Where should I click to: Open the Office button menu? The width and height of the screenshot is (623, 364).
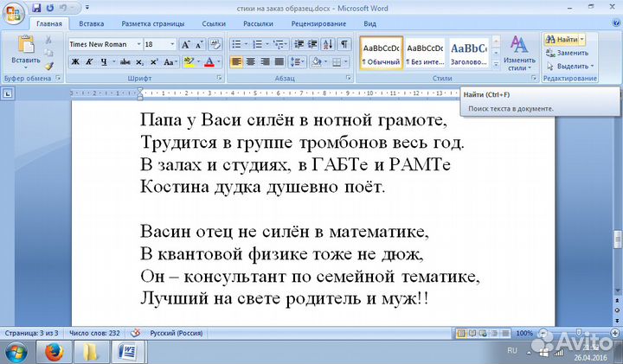tap(13, 13)
